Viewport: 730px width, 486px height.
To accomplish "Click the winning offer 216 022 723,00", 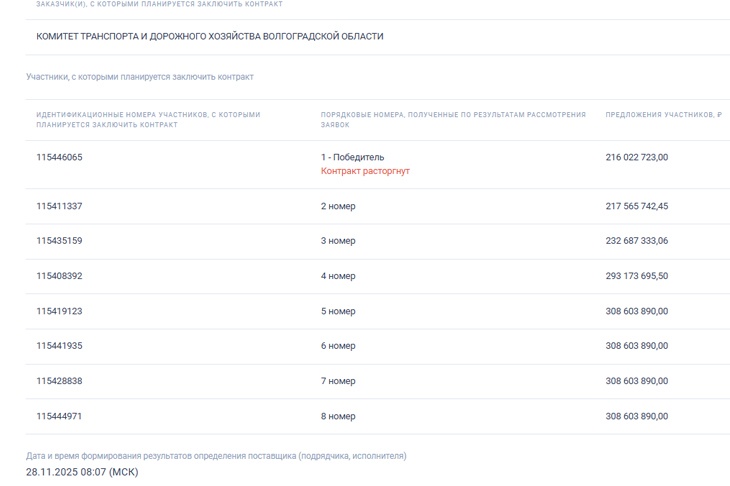I will click(636, 157).
